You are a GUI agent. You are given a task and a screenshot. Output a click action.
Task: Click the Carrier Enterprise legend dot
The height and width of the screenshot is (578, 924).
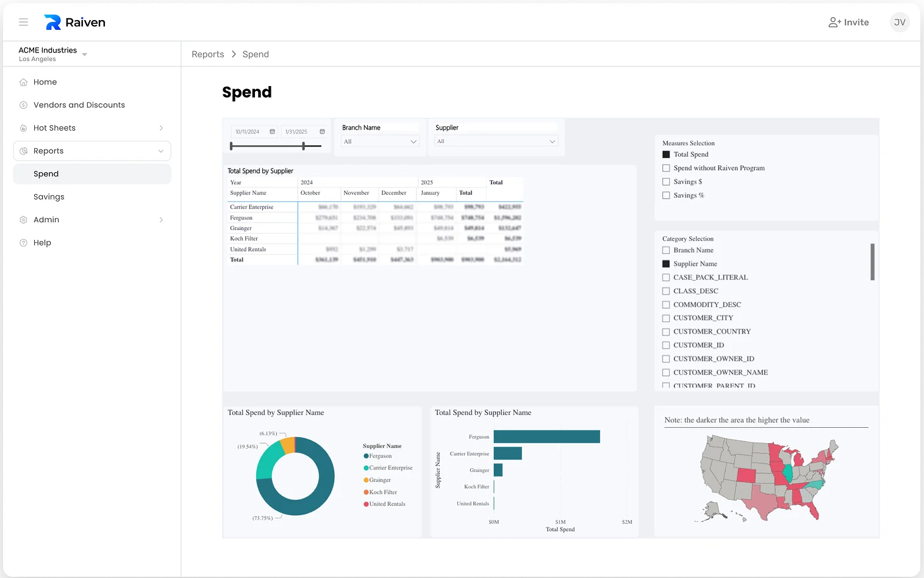(x=366, y=468)
